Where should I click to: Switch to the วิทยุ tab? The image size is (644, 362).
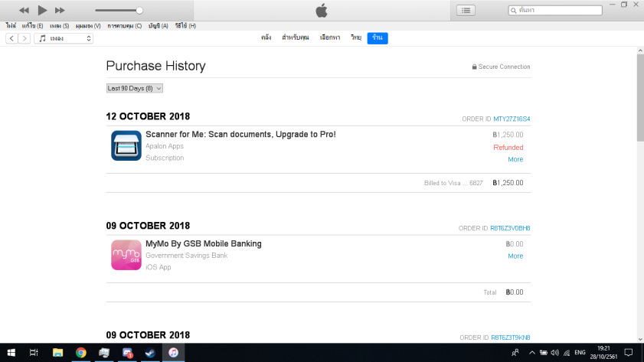pos(355,38)
